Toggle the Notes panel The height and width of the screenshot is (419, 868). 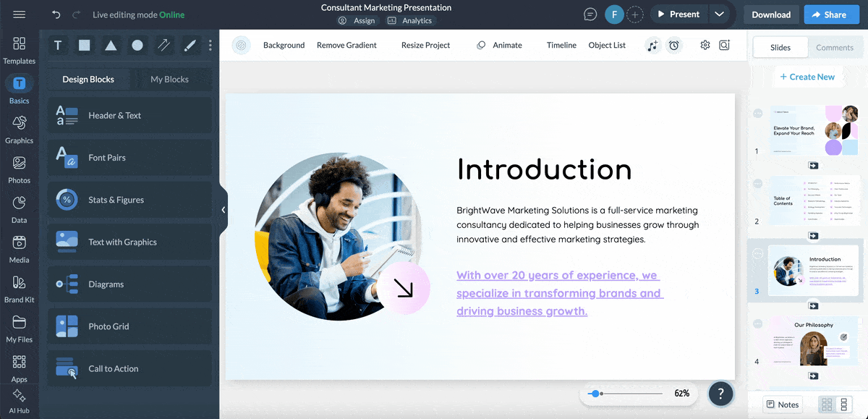(781, 404)
